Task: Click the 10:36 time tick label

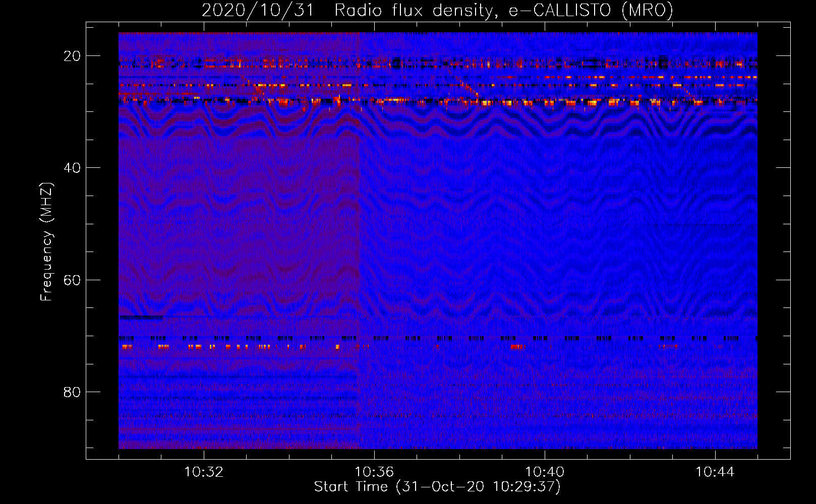Action: point(374,472)
